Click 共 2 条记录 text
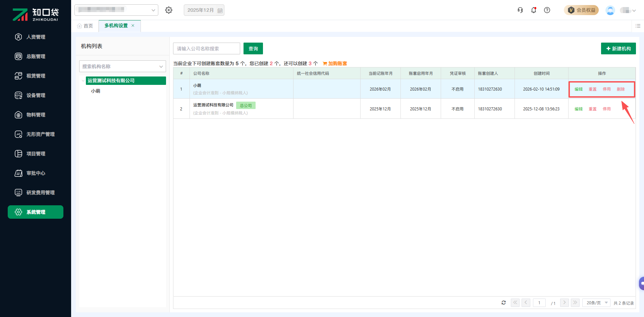Image resolution: width=644 pixels, height=317 pixels. [624, 303]
